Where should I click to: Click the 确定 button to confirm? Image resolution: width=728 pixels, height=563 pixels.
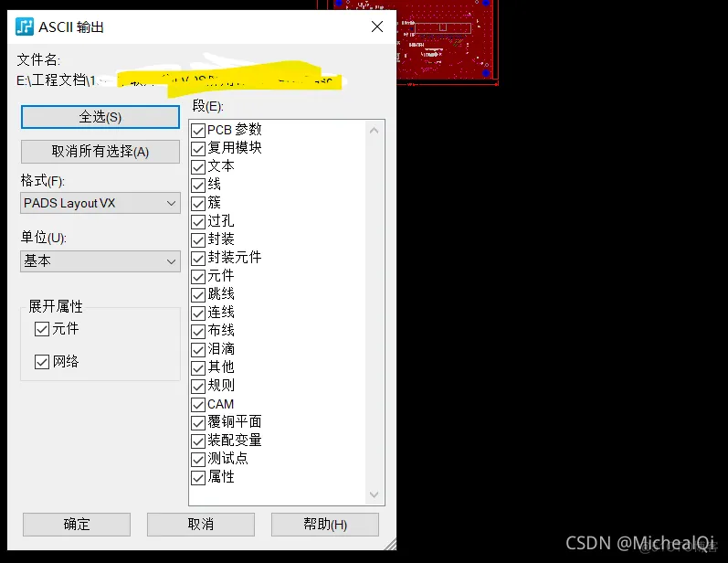[77, 525]
